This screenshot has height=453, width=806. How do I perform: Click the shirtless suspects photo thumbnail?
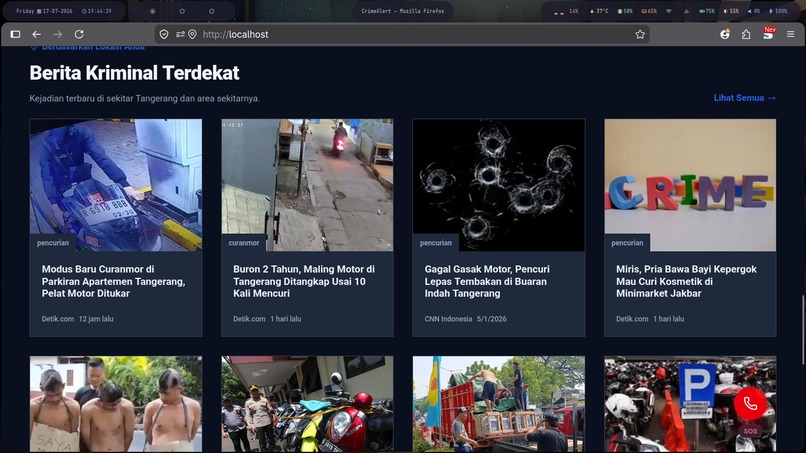(x=116, y=404)
